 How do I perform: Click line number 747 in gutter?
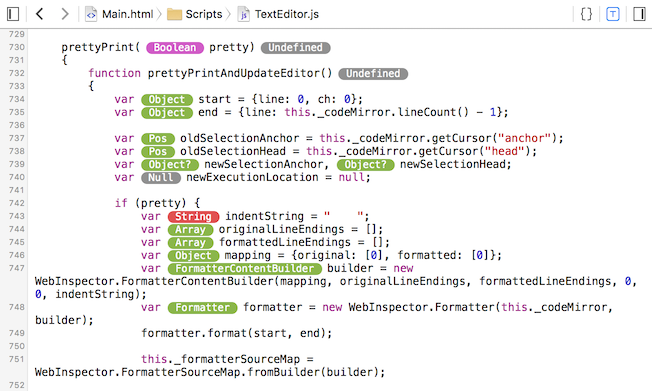pos(17,268)
